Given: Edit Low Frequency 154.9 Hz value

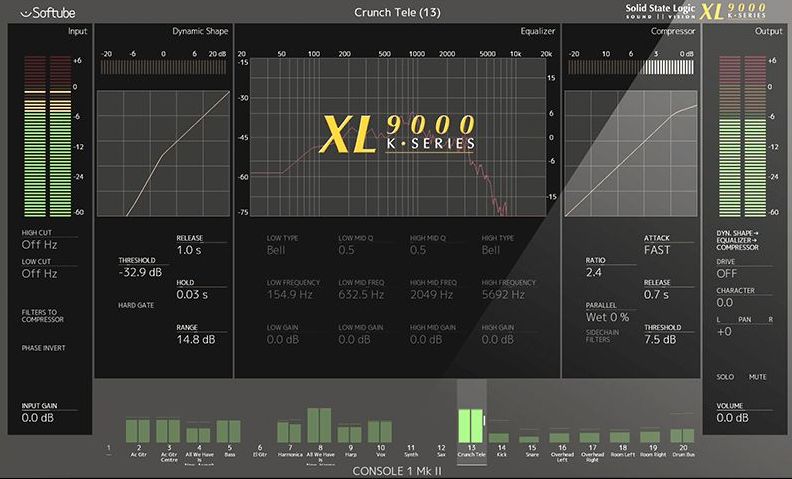Looking at the screenshot, I should (289, 295).
